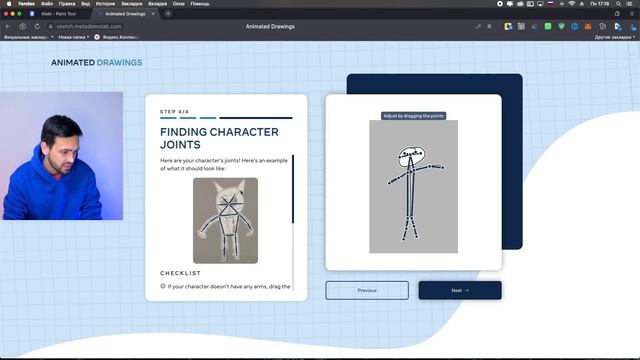
Task: Open the Правка menu
Action: point(67,4)
